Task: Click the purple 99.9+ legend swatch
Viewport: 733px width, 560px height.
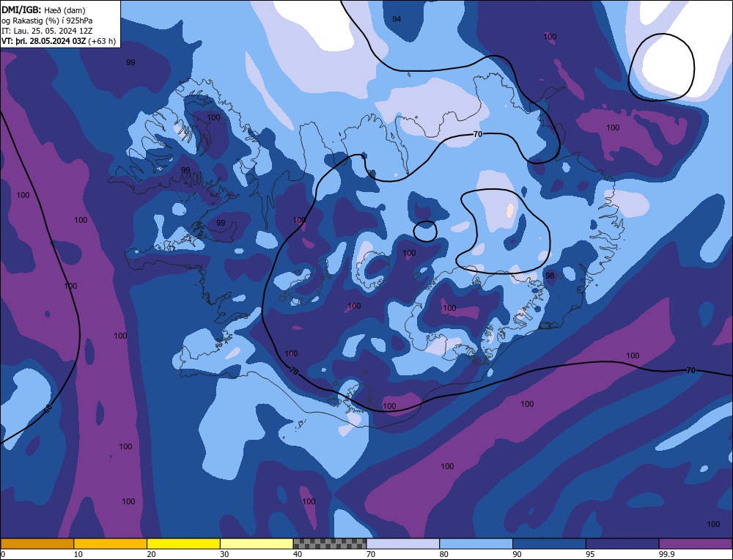Action: [x=696, y=544]
